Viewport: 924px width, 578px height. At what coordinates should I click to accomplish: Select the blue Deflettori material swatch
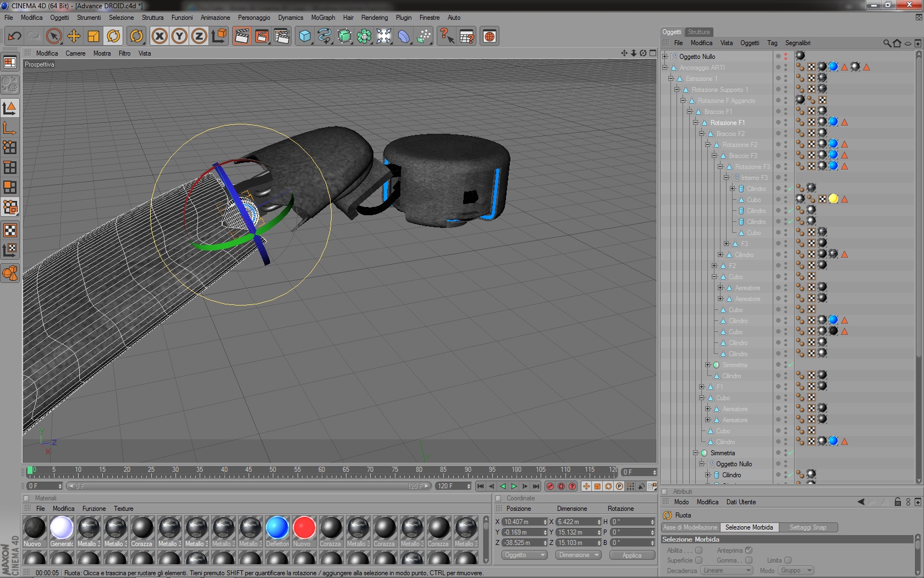click(x=277, y=528)
